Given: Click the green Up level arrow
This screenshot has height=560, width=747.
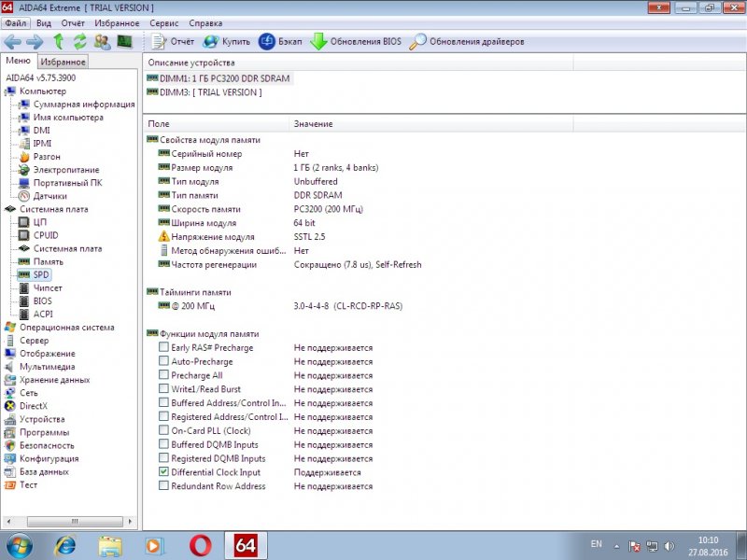Looking at the screenshot, I should [x=59, y=42].
